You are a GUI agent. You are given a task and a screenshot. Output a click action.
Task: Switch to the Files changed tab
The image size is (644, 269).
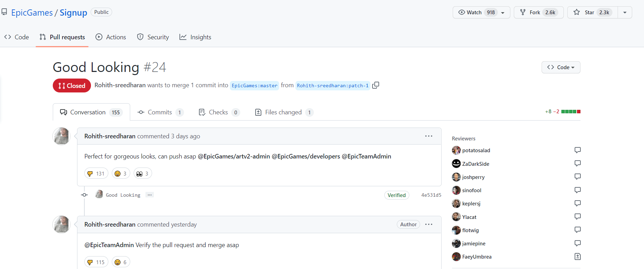tap(284, 112)
